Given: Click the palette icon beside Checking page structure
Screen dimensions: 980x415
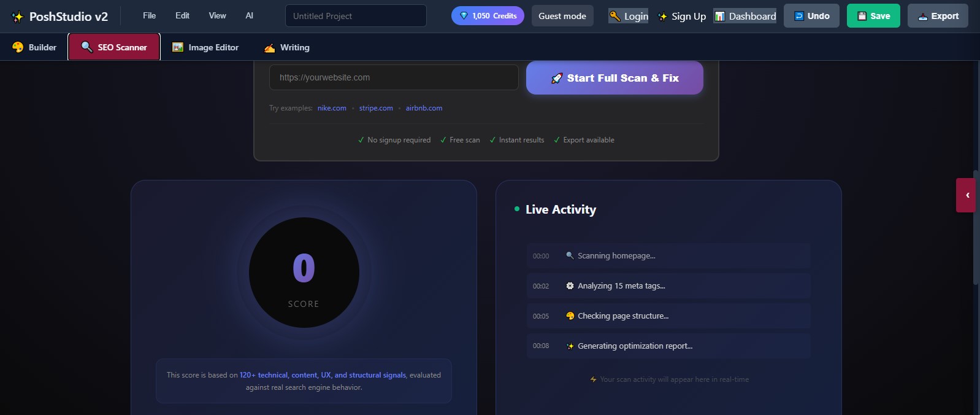Looking at the screenshot, I should [x=570, y=316].
